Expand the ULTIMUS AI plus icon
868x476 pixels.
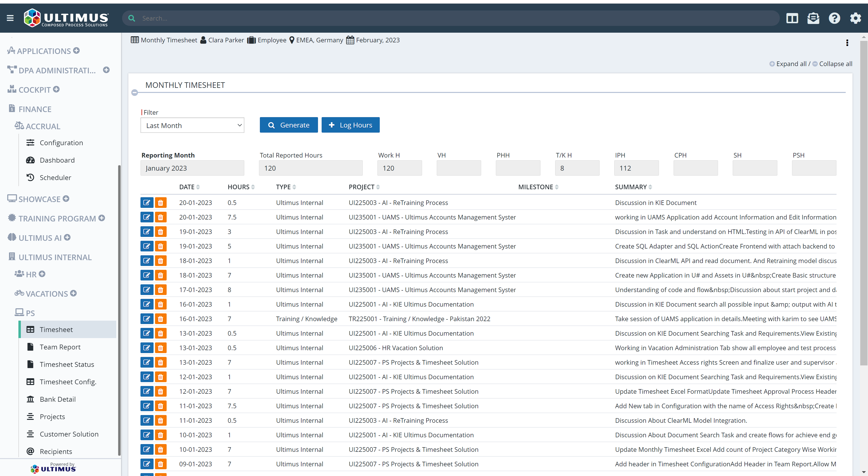(x=67, y=237)
